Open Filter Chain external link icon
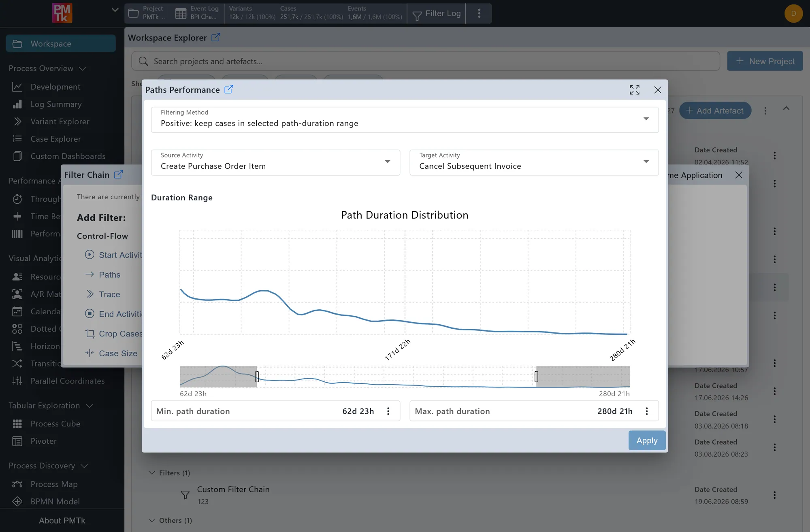 (x=118, y=174)
